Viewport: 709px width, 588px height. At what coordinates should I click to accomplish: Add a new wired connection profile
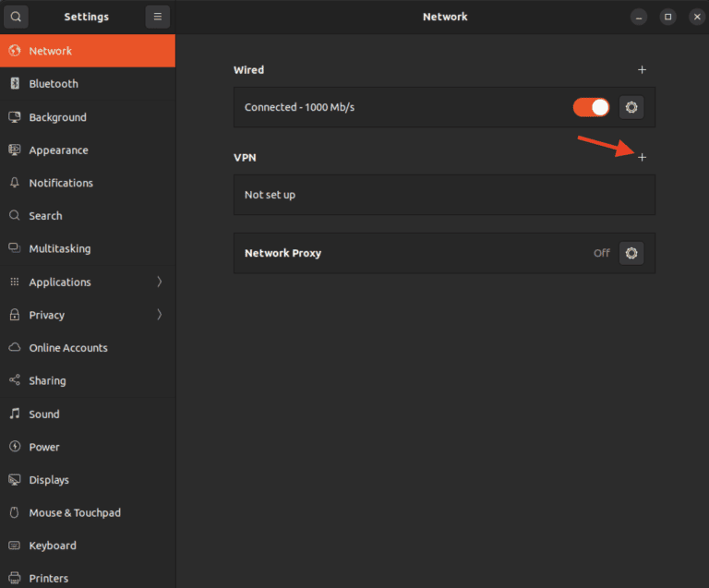pyautogui.click(x=643, y=70)
